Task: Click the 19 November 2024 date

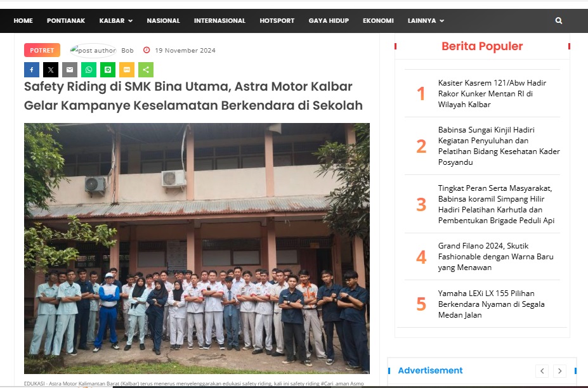Action: [185, 50]
